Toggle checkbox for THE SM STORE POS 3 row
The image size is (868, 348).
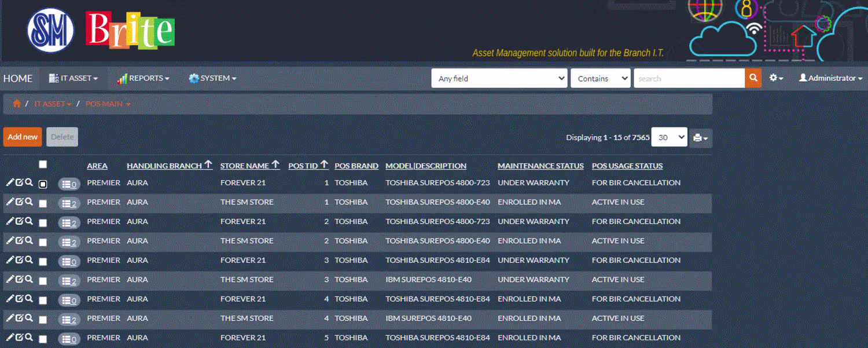pyautogui.click(x=43, y=281)
